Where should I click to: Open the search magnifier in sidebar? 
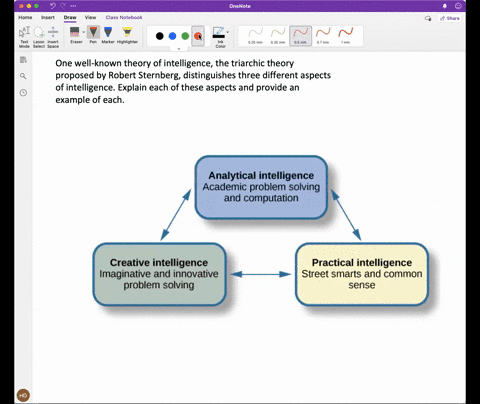tap(23, 76)
